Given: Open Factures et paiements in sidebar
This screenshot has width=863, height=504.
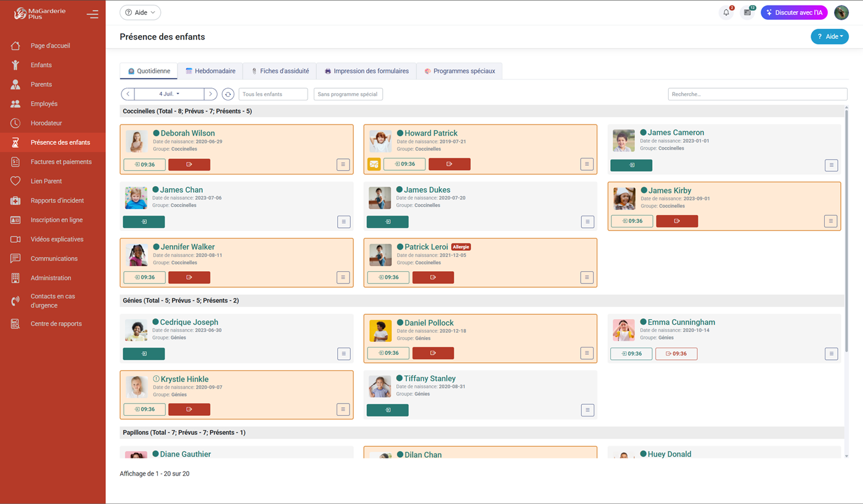Looking at the screenshot, I should pos(61,162).
